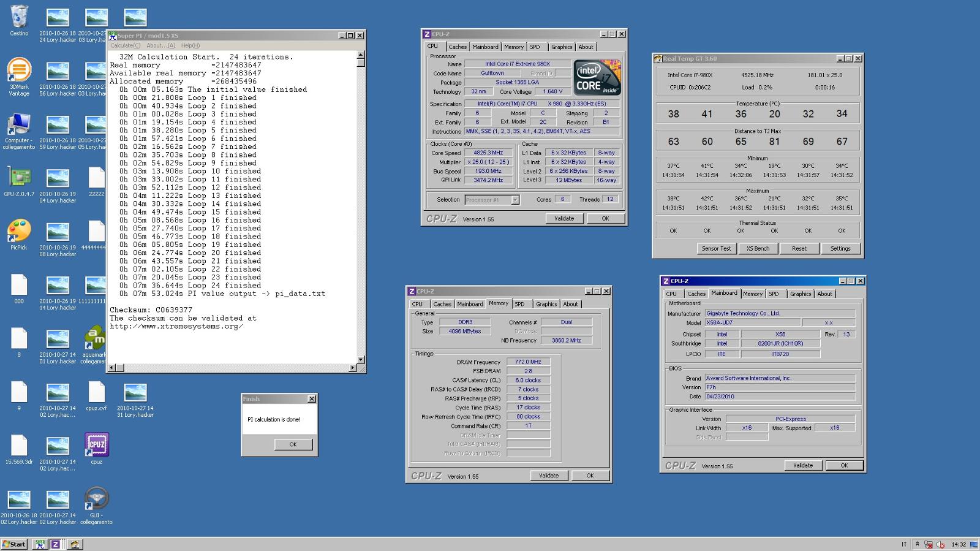This screenshot has width=980, height=551.
Task: Switch to Memory tab in top CPU-Z window
Action: pos(514,47)
